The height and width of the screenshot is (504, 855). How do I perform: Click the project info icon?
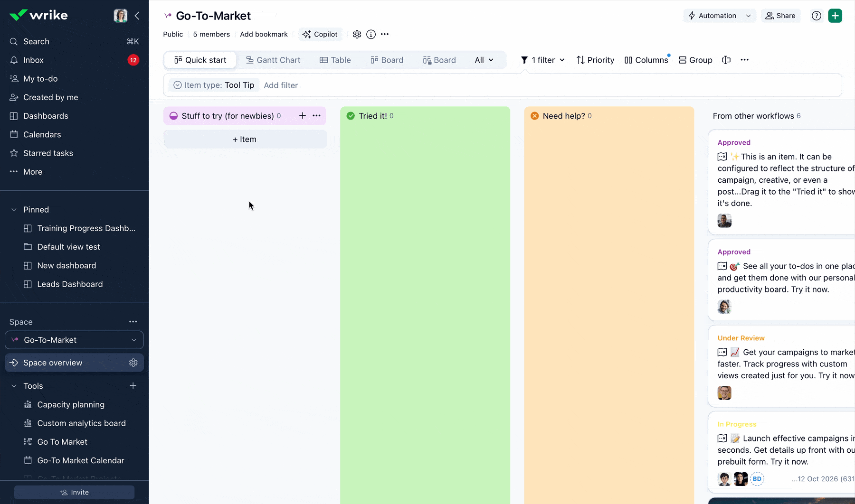point(370,34)
